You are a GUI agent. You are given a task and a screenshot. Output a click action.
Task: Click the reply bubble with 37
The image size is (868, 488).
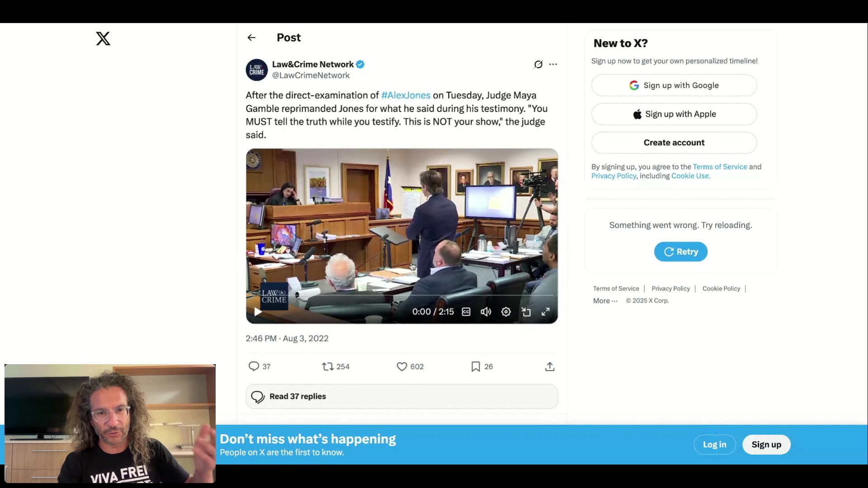(x=254, y=366)
